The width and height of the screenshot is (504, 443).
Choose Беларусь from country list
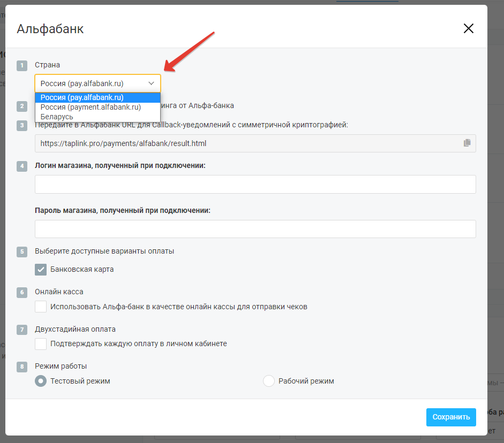coord(97,117)
